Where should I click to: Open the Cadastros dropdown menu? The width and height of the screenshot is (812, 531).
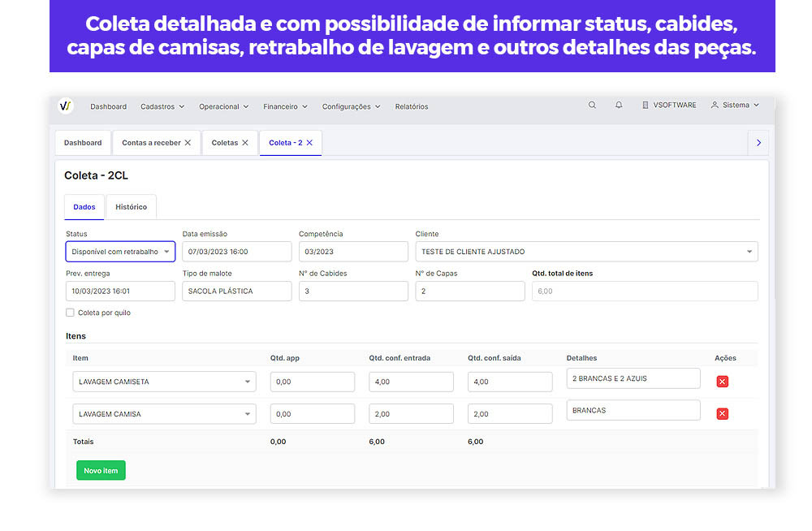(x=162, y=106)
